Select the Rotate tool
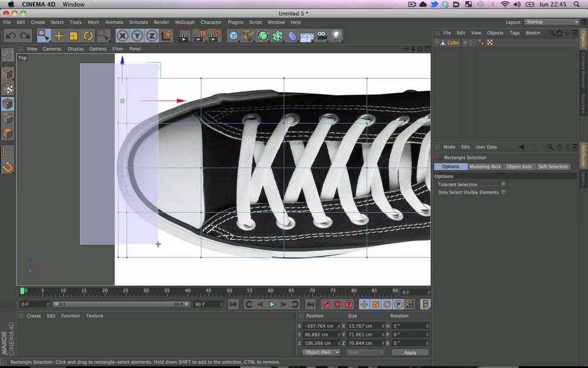The height and width of the screenshot is (368, 588). [x=88, y=36]
